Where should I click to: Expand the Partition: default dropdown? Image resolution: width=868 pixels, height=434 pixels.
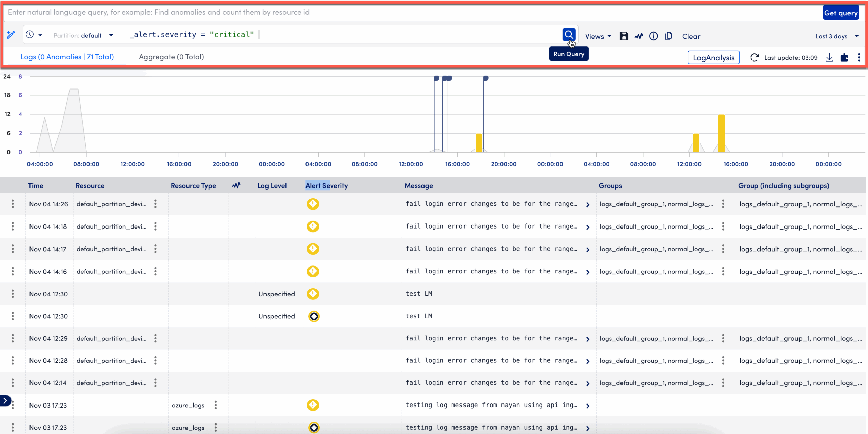click(x=84, y=35)
